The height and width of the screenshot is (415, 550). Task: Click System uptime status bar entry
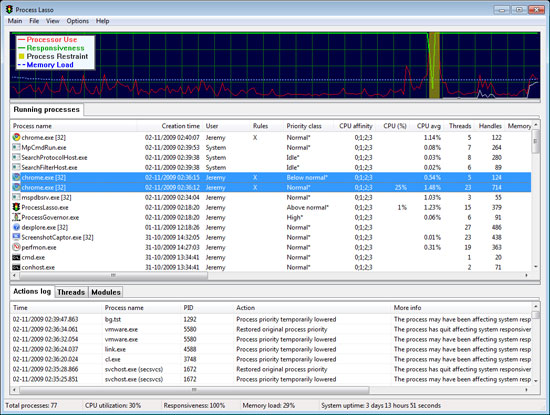coord(381,406)
